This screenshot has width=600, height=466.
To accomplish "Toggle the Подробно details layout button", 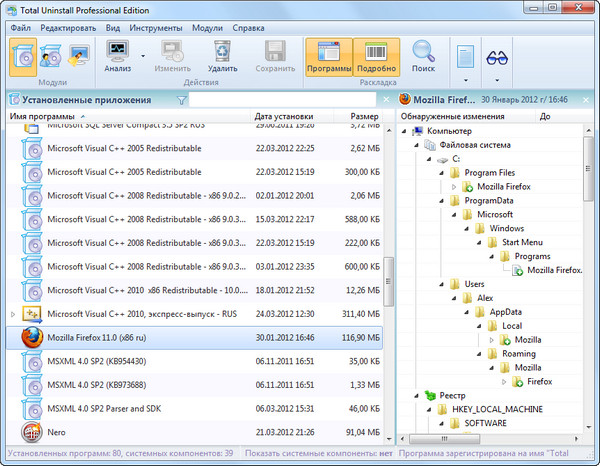I will pyautogui.click(x=376, y=58).
